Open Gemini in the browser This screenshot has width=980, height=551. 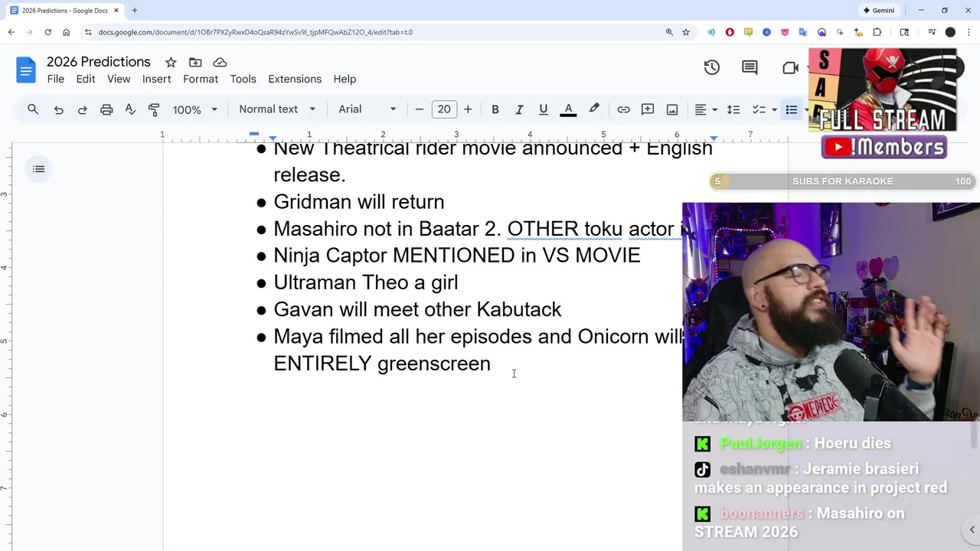[878, 11]
